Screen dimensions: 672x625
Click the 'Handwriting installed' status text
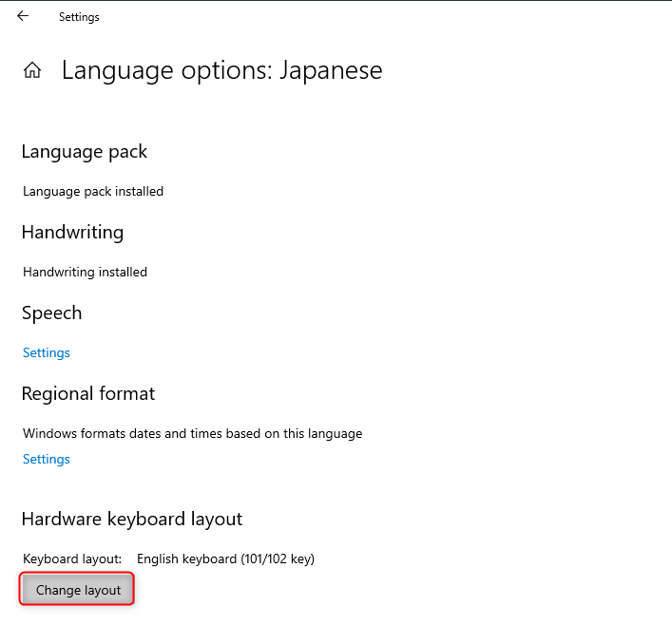point(85,272)
